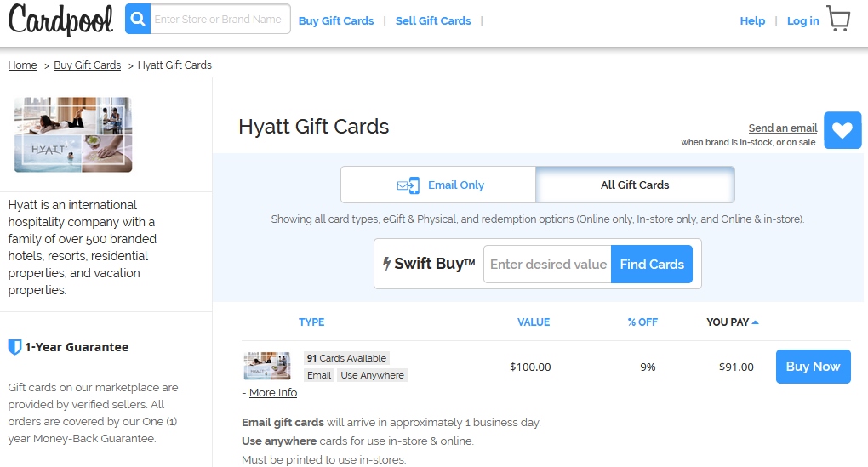Click the $100.00 value cell
Viewport: 868px width, 467px height.
530,367
